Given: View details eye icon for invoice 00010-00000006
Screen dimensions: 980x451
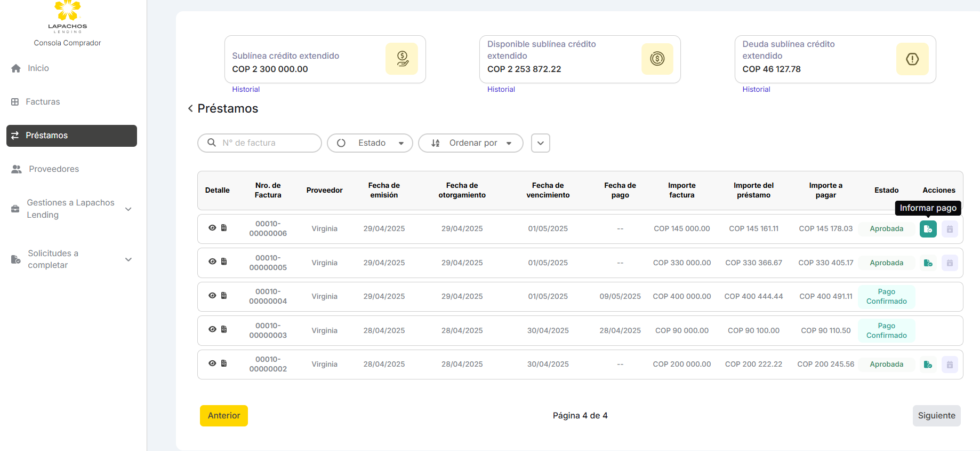Looking at the screenshot, I should pyautogui.click(x=212, y=228).
